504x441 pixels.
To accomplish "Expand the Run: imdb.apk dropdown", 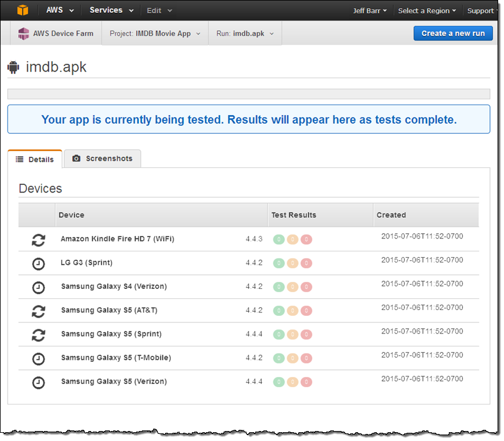I will coord(245,33).
